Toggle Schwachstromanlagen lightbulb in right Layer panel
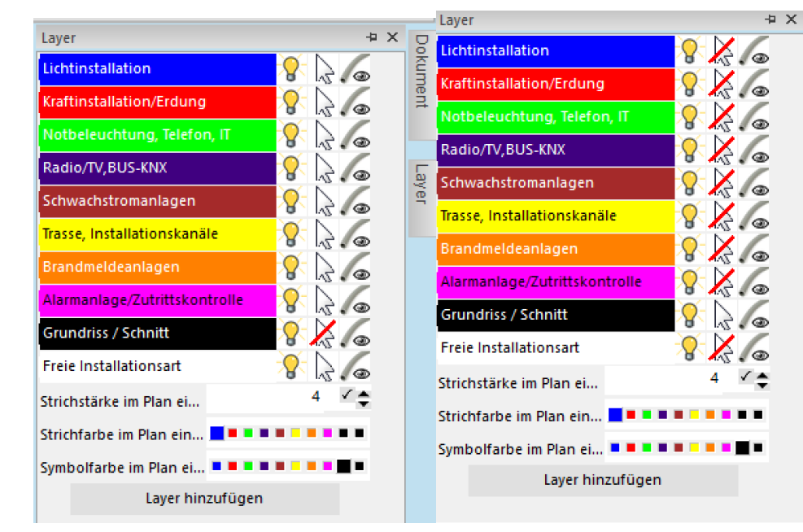 tap(690, 183)
